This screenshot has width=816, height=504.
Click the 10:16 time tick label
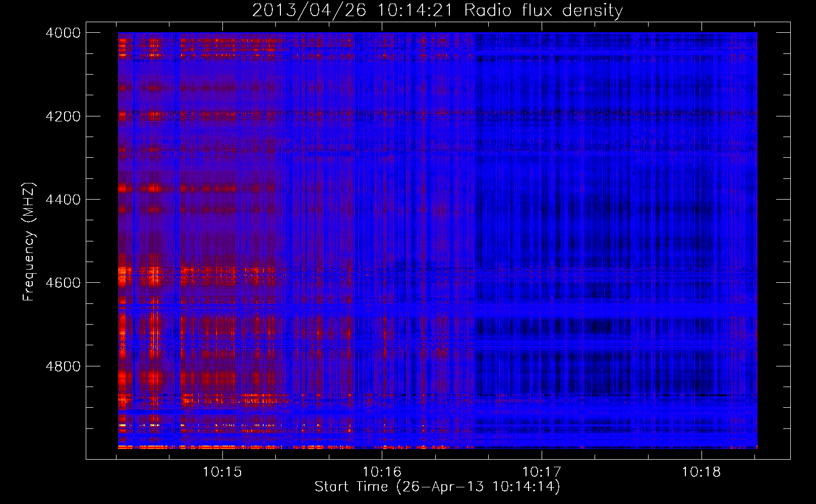click(x=382, y=472)
